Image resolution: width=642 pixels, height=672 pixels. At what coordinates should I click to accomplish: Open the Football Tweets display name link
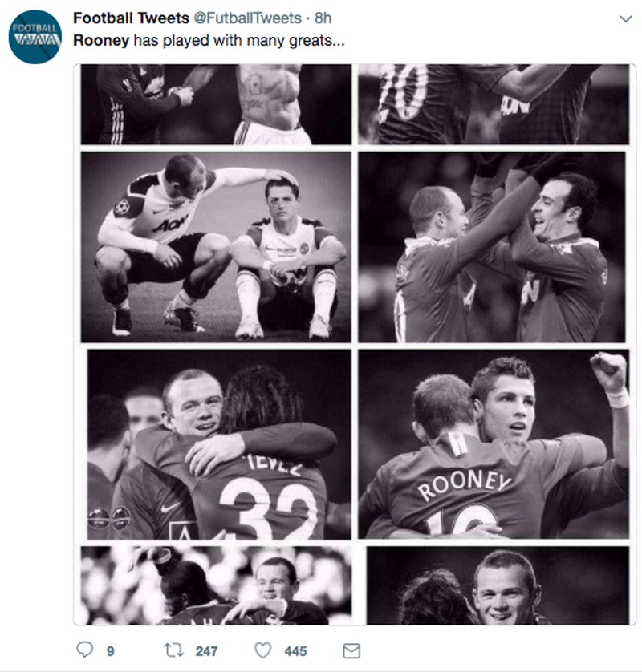pos(130,18)
